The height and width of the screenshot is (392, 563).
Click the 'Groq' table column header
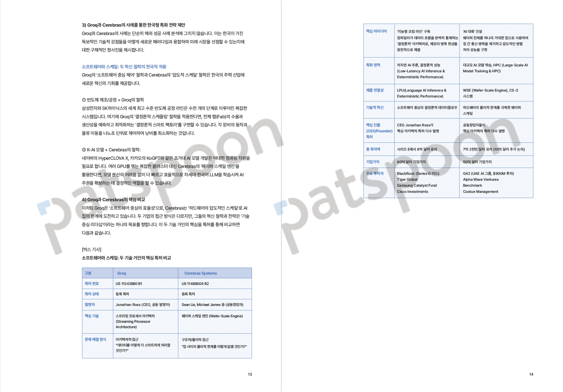pyautogui.click(x=121, y=273)
